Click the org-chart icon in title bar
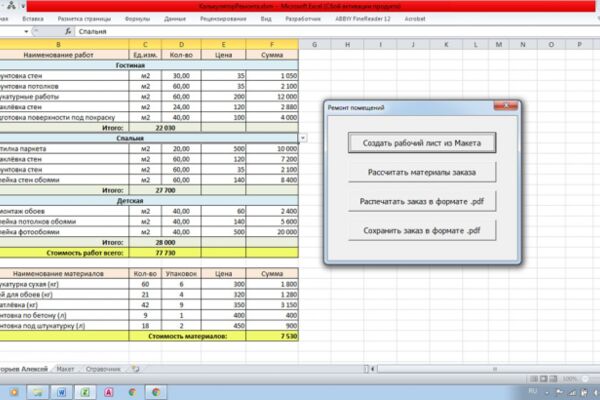This screenshot has height=400, width=600. [11, 5]
